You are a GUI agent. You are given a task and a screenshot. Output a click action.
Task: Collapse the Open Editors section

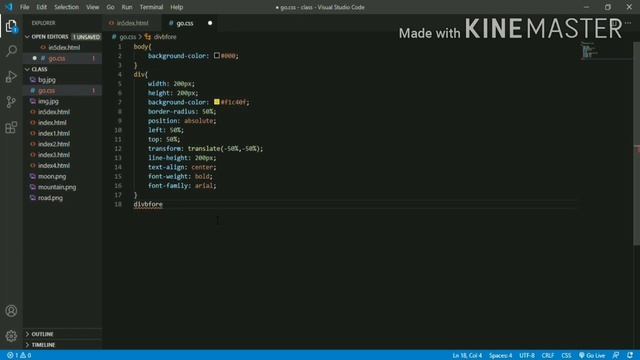pyautogui.click(x=49, y=37)
